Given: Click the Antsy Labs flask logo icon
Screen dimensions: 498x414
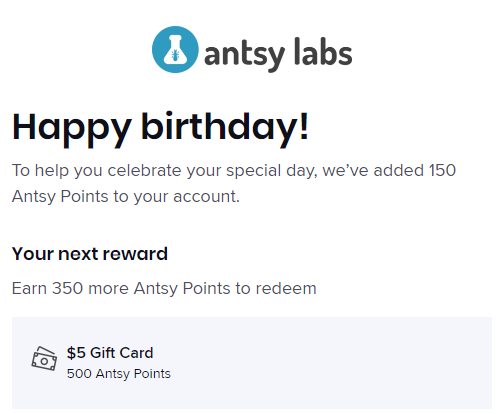Looking at the screenshot, I should click(175, 50).
